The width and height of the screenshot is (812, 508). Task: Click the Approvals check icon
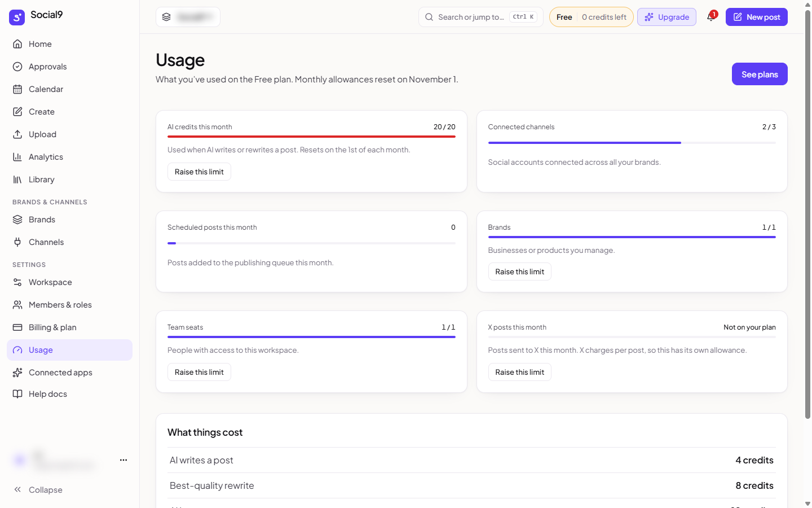point(17,67)
